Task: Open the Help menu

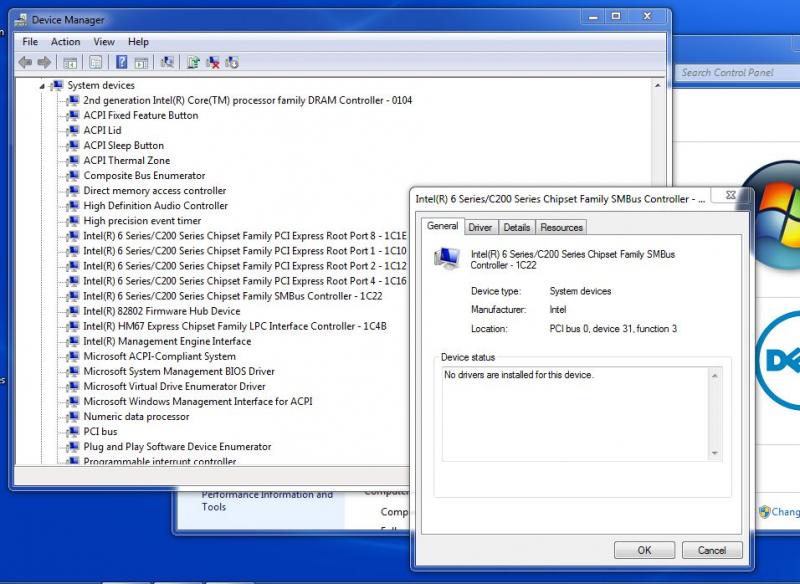Action: click(138, 42)
